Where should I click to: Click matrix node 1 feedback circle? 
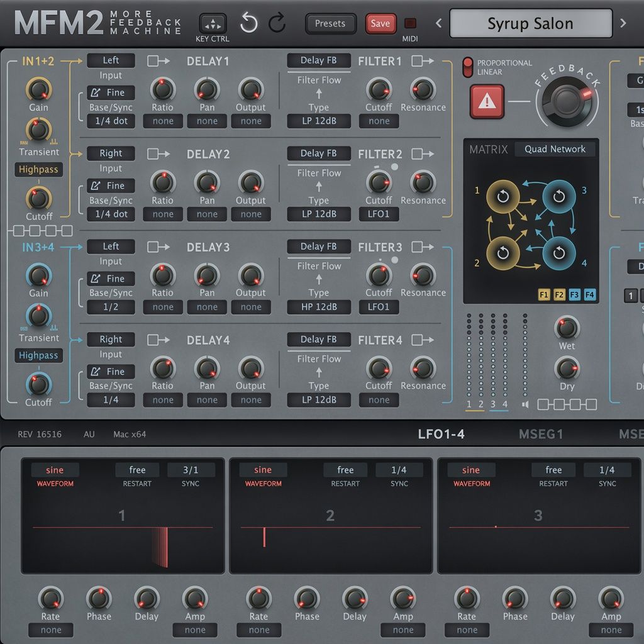point(502,197)
